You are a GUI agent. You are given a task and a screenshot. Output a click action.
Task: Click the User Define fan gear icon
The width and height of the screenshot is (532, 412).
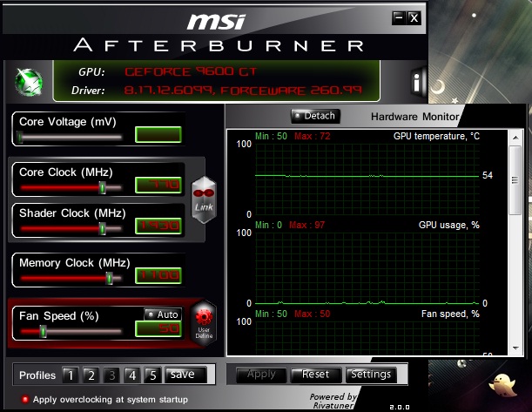[204, 323]
